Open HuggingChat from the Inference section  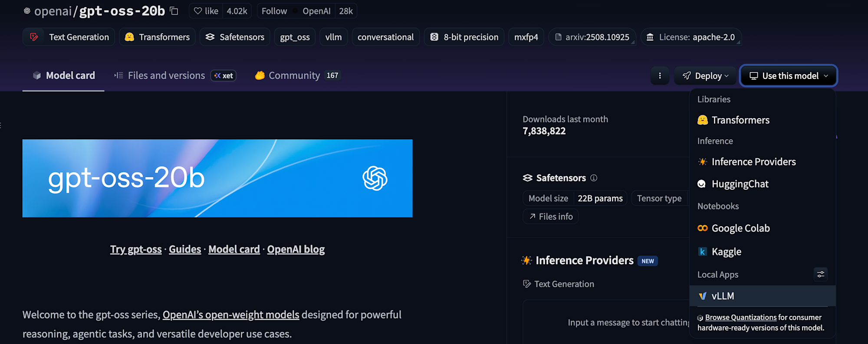(740, 184)
